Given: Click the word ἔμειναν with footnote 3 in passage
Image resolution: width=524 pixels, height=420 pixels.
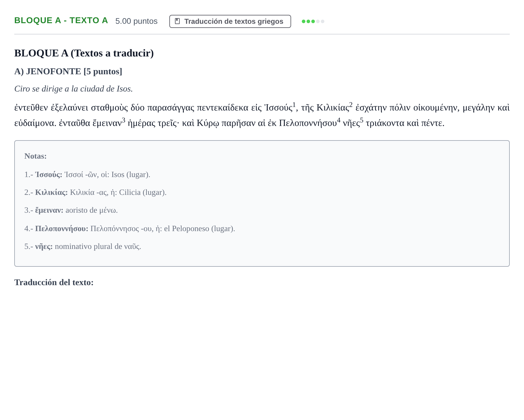Looking at the screenshot, I should [x=109, y=122].
